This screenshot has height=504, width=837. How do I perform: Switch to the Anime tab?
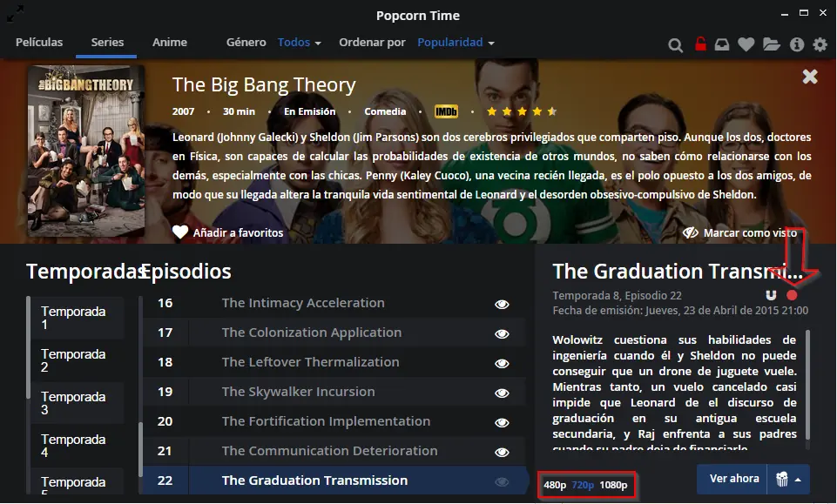click(170, 42)
